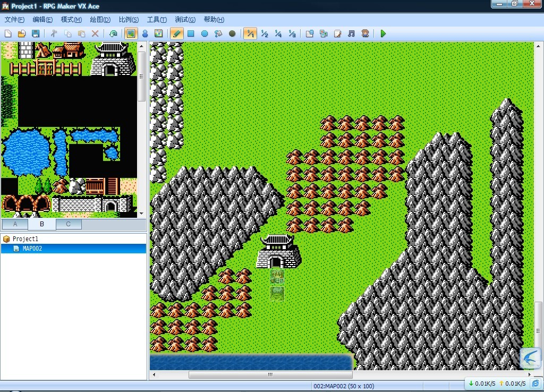Open the 文件(F) menu
Image resolution: width=544 pixels, height=392 pixels.
[x=14, y=20]
